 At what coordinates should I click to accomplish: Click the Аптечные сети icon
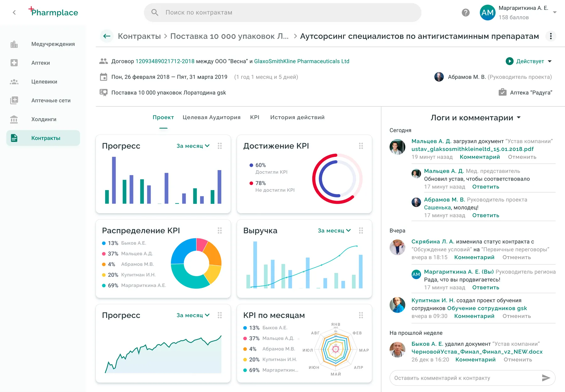pos(14,100)
